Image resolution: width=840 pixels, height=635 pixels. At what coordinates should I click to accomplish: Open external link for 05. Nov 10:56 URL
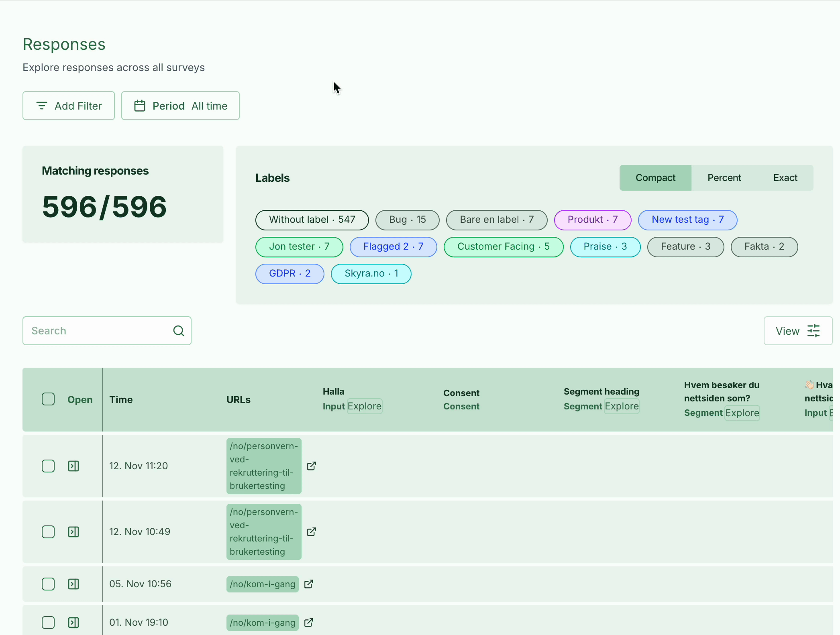click(309, 584)
